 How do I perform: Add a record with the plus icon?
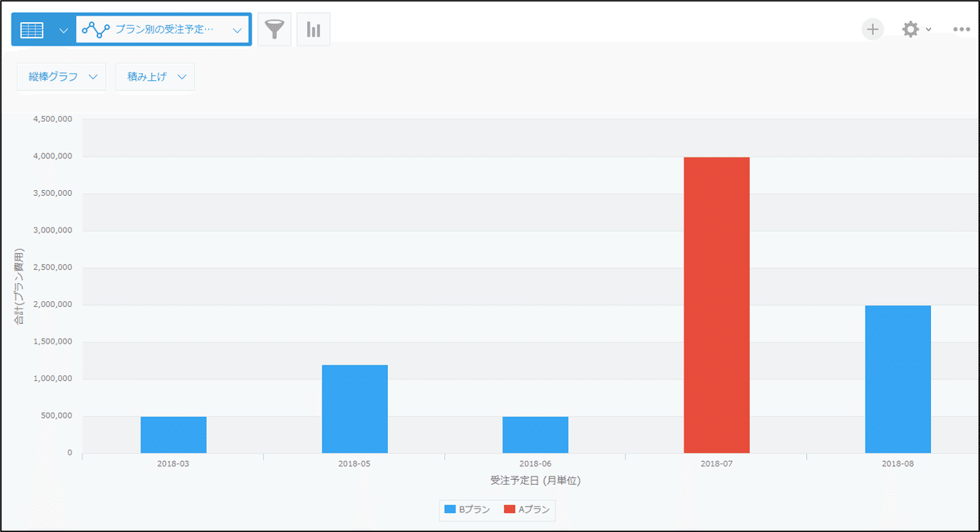pyautogui.click(x=873, y=29)
